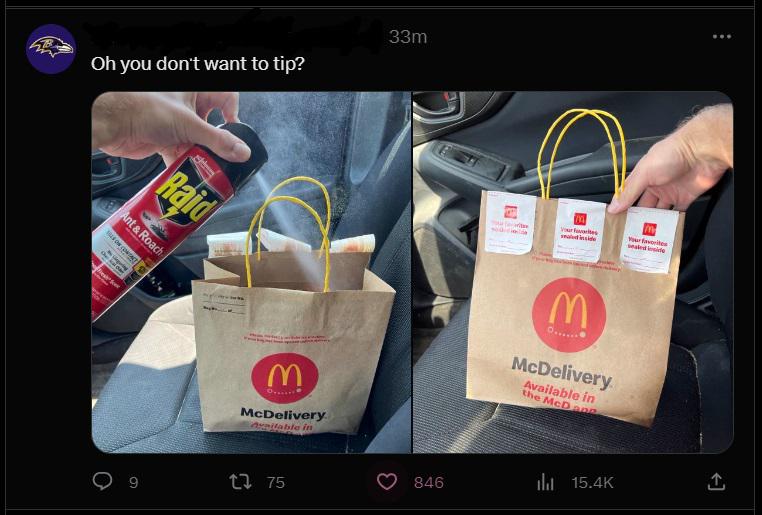Image resolution: width=762 pixels, height=515 pixels.
Task: Click the like count 846
Action: click(x=429, y=482)
